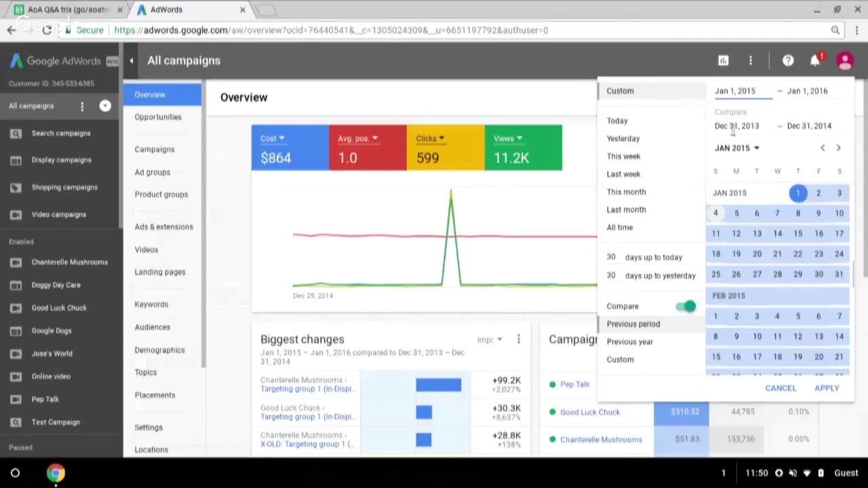Screen dimensions: 868x488
Task: Select Custom comparison option below Previous year
Action: tap(620, 360)
